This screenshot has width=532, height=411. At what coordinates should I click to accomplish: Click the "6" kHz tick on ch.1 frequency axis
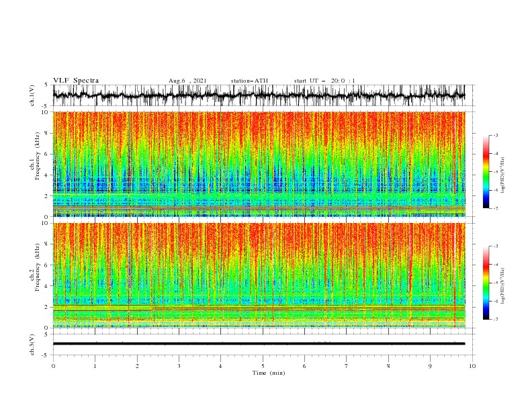click(x=47, y=154)
